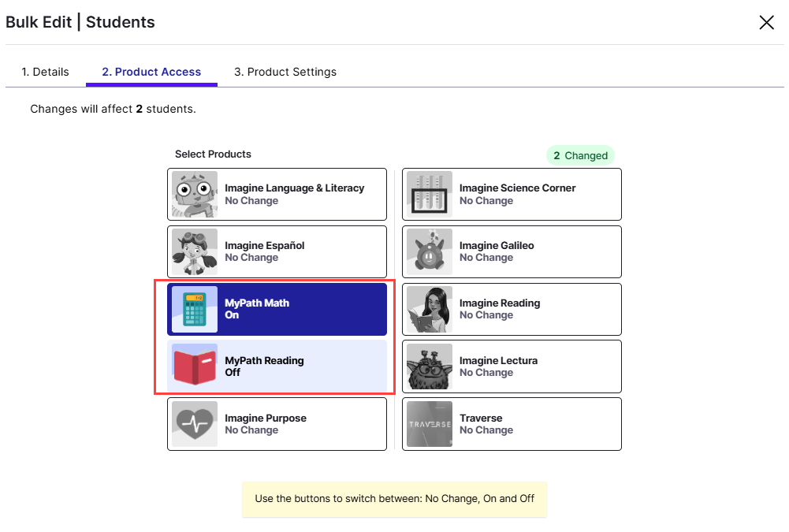Image resolution: width=789 pixels, height=532 pixels.
Task: Click the Imagine Language & Literacy robot icon
Action: pos(194,195)
